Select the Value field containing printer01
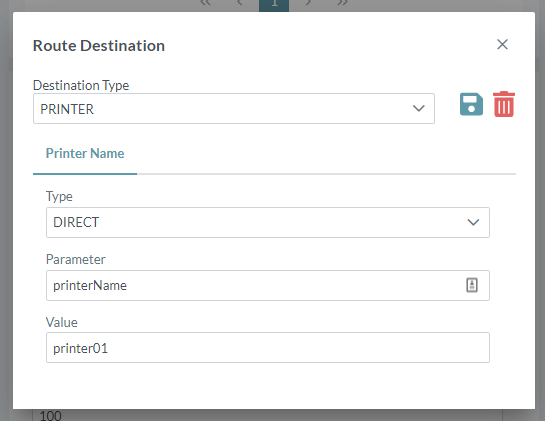545x421 pixels. (268, 348)
